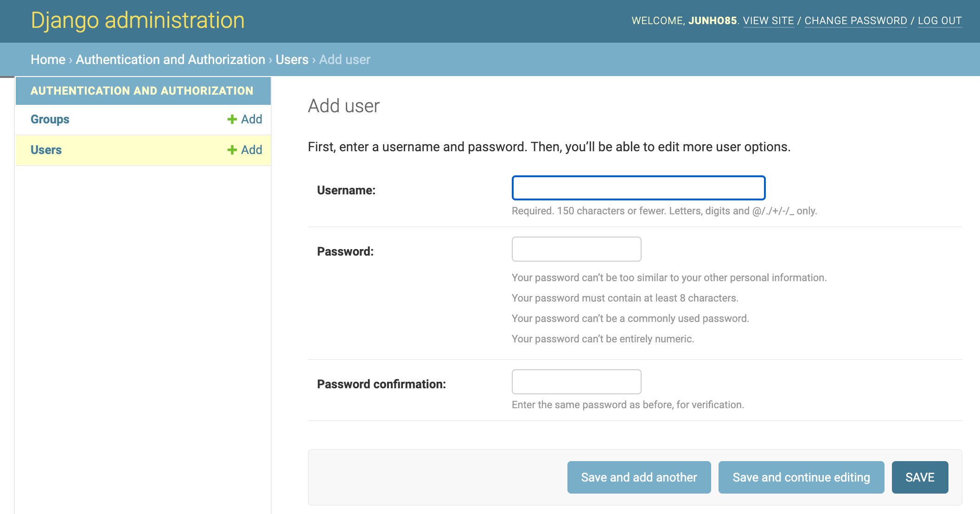Focus the Username text field

point(638,188)
